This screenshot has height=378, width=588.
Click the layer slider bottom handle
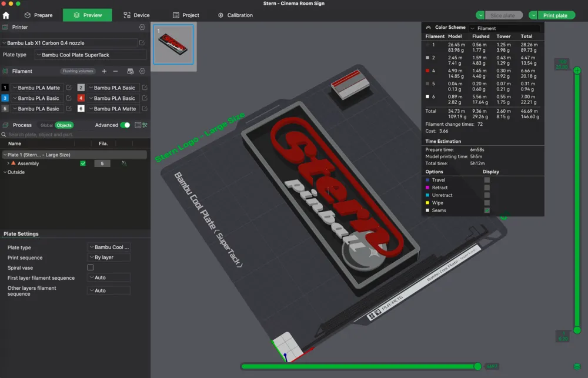[577, 330]
